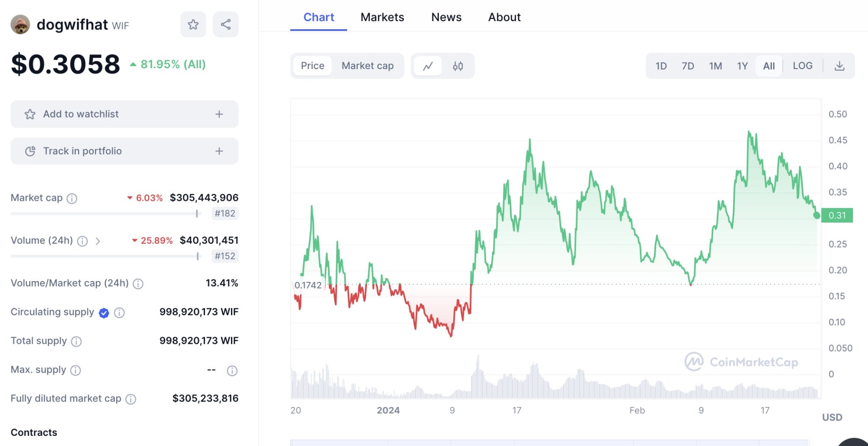Click the star favorite icon beside dogwifhat

193,25
